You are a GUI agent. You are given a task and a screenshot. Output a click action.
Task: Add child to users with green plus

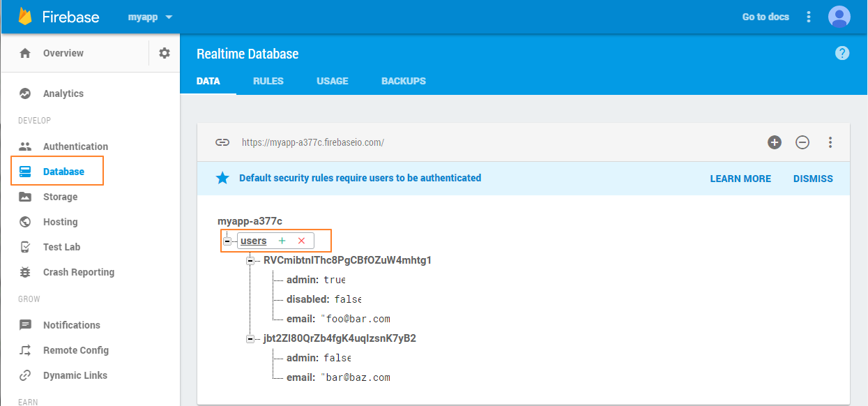tap(282, 241)
